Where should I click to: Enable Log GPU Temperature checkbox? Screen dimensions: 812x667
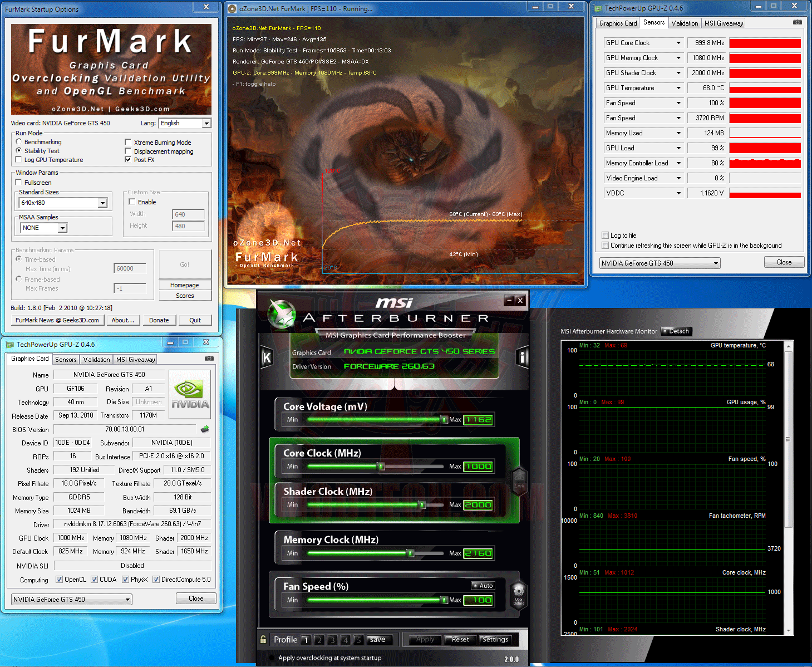pos(19,160)
